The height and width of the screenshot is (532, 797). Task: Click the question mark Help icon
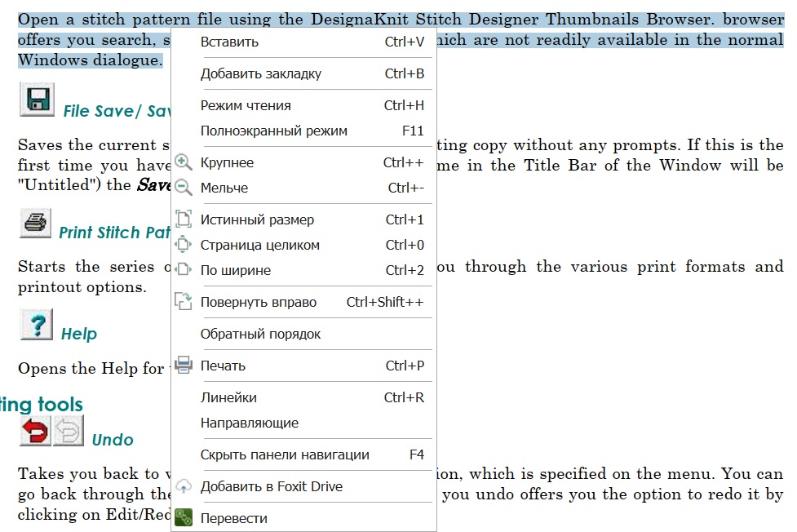(x=37, y=325)
